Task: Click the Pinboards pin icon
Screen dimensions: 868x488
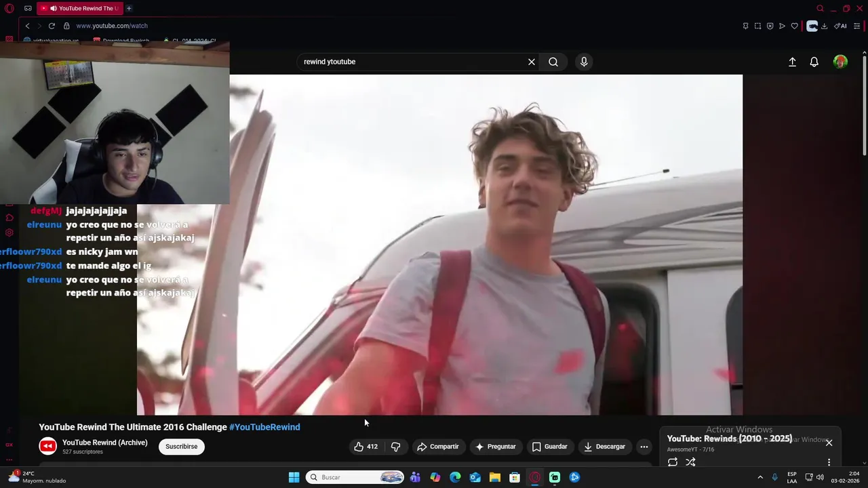Action: (x=745, y=26)
